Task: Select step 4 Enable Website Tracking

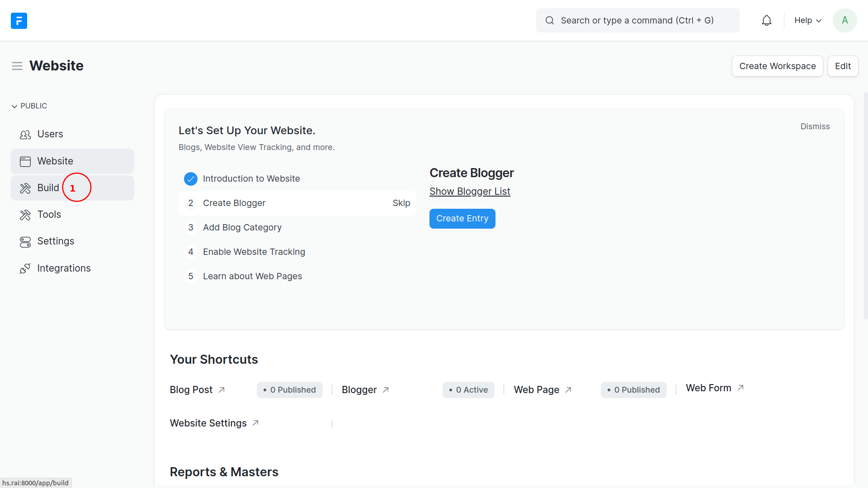Action: pyautogui.click(x=254, y=252)
